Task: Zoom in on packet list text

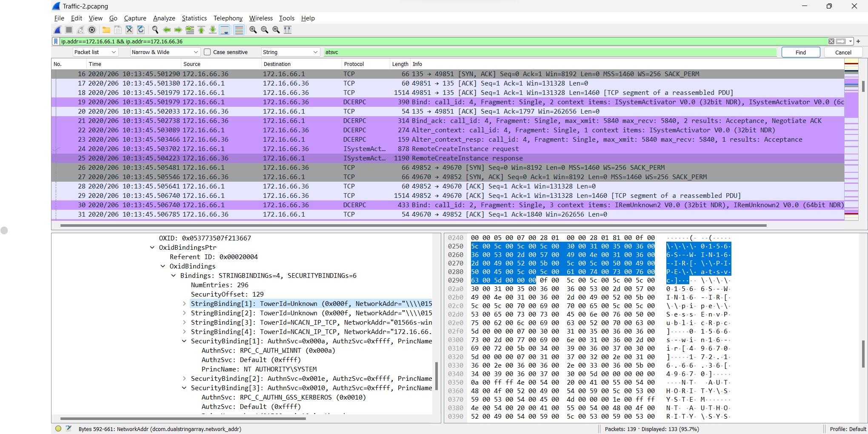Action: tap(253, 30)
